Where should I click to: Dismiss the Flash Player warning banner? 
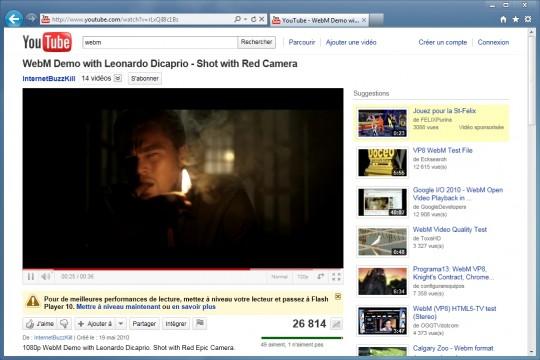point(338,296)
